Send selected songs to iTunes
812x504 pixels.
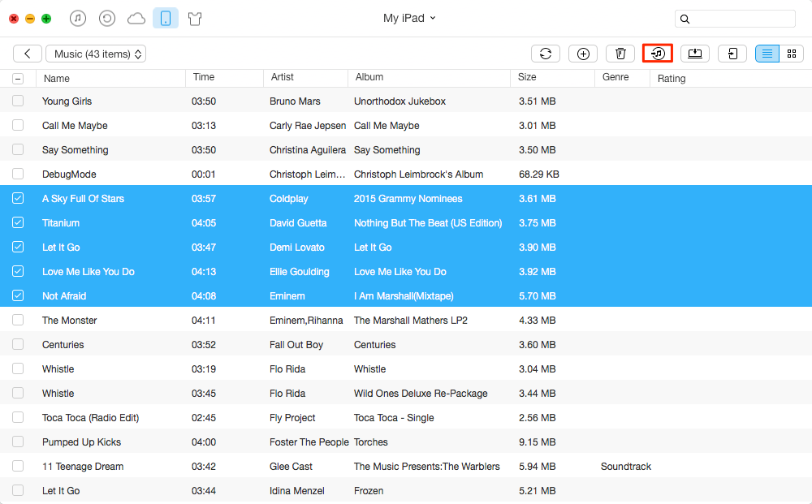(658, 54)
